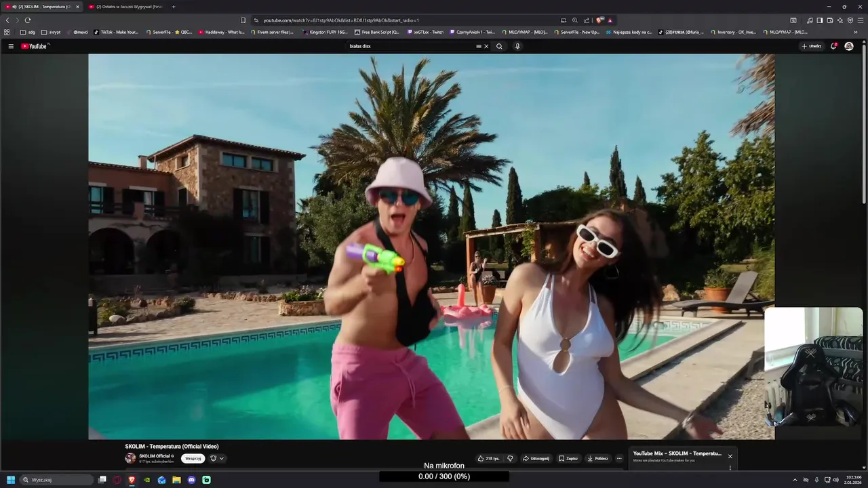The height and width of the screenshot is (488, 868).
Task: Open YouTube notifications bell
Action: [834, 46]
